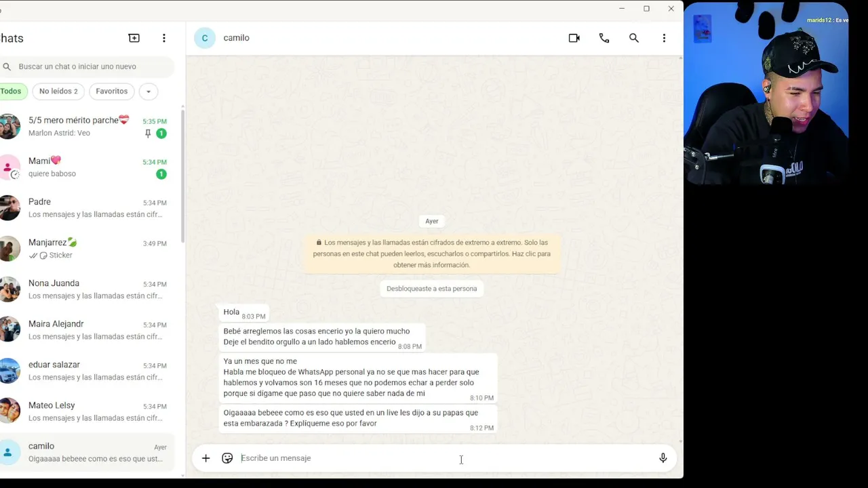
Task: Start a video call with camilo
Action: tap(574, 38)
